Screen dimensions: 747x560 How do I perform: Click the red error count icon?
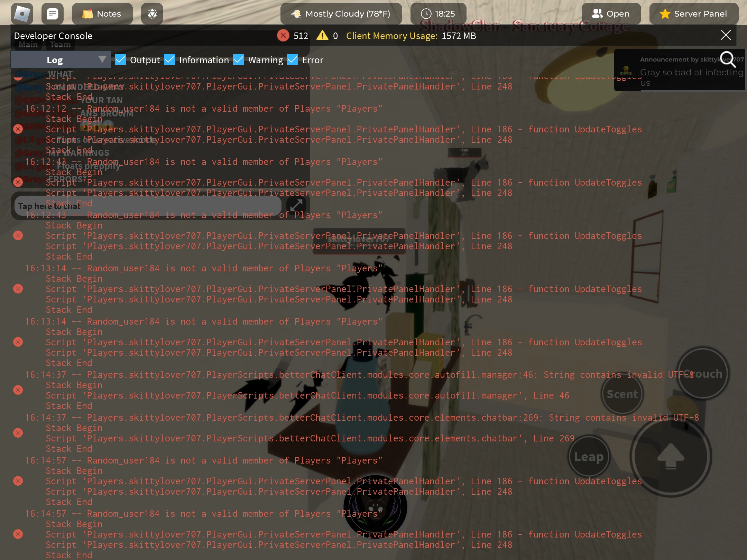[x=283, y=35]
